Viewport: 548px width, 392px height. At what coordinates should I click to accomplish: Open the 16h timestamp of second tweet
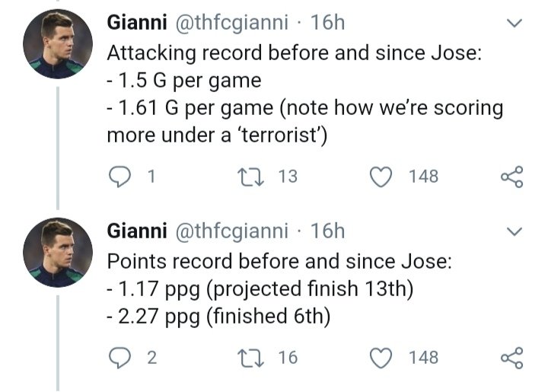pos(328,230)
